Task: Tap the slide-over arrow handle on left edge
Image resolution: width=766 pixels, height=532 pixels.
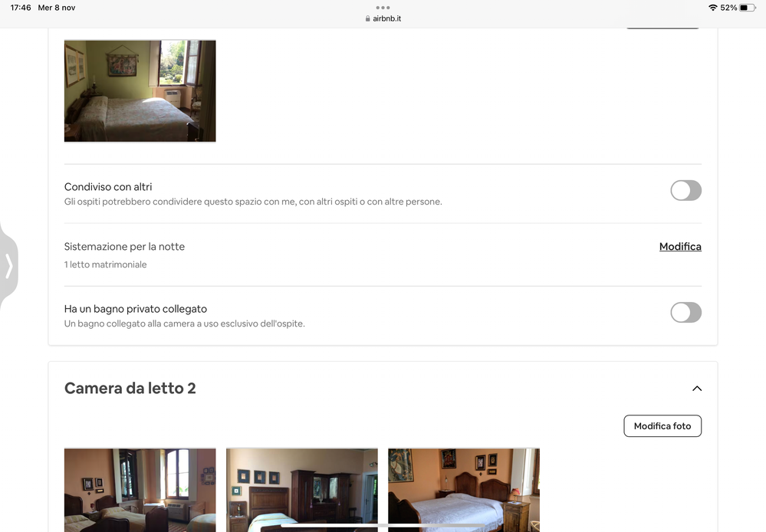Action: [x=8, y=266]
